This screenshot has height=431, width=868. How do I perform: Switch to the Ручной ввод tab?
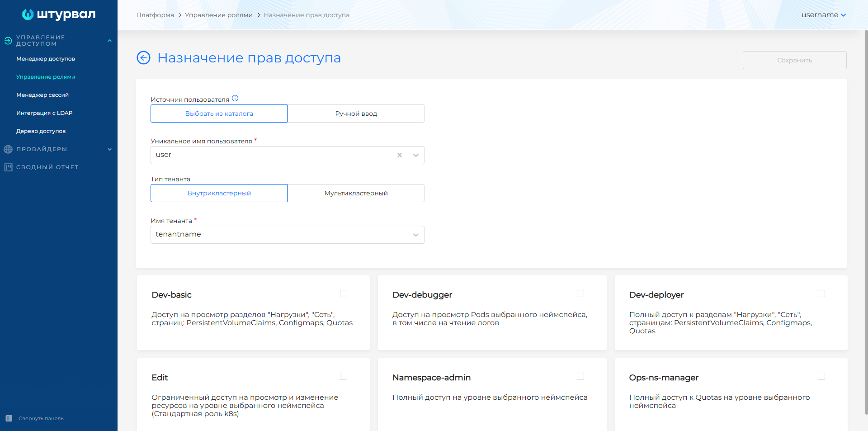click(356, 114)
